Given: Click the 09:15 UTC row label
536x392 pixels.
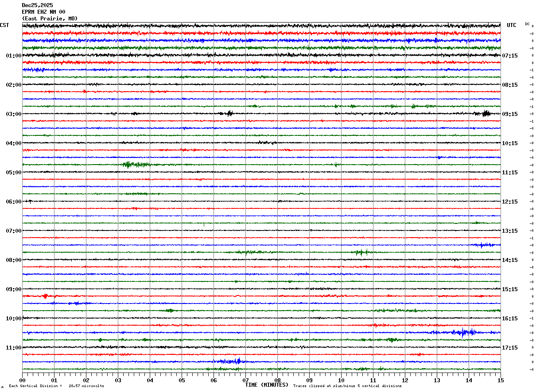Looking at the screenshot, I should (510, 114).
